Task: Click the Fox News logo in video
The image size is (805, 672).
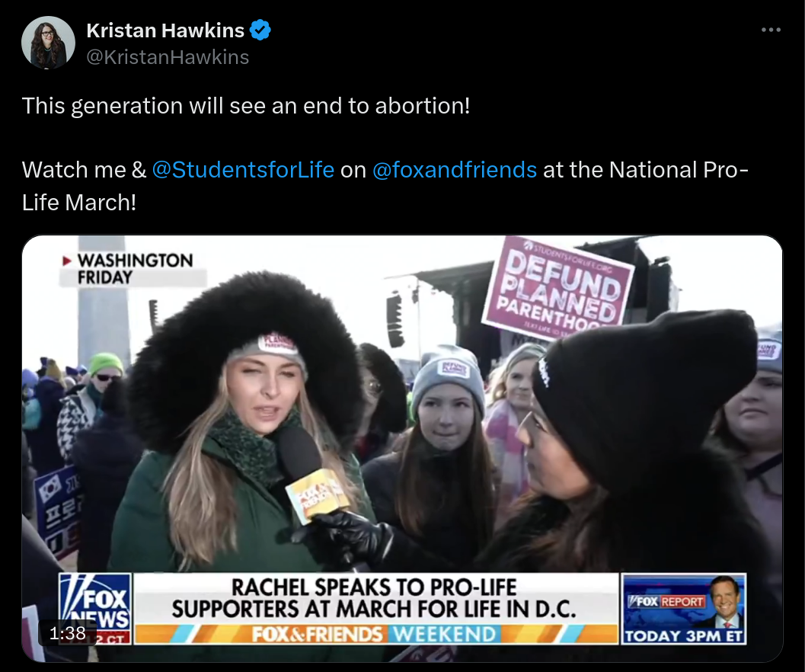Action: tap(95, 609)
